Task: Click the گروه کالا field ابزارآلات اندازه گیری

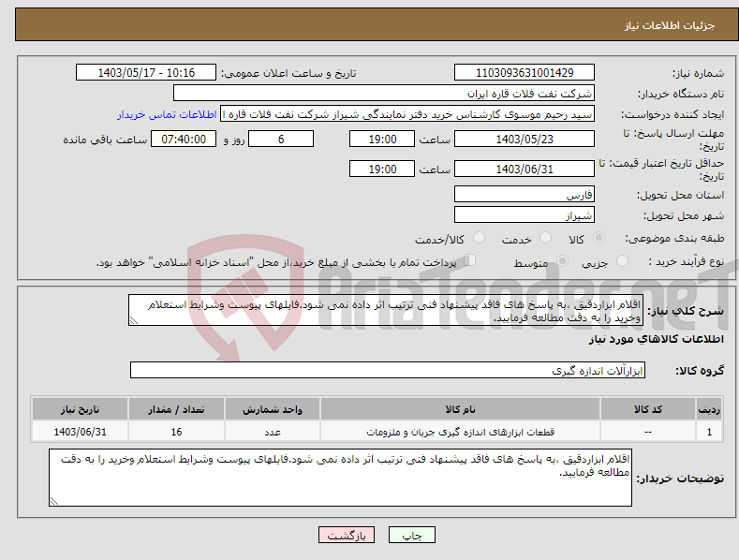Action: 388,371
